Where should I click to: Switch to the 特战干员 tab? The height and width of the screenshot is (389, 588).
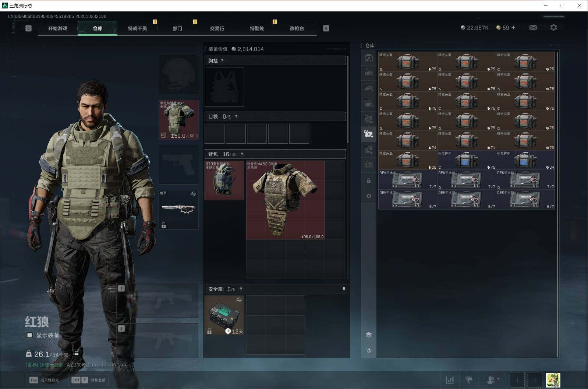(x=137, y=28)
